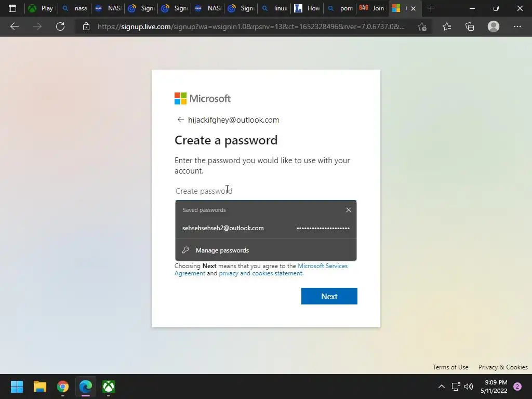Select saved password for sehsehsehseh2@outlook.com
Screen dimensions: 532x399
[265, 228]
